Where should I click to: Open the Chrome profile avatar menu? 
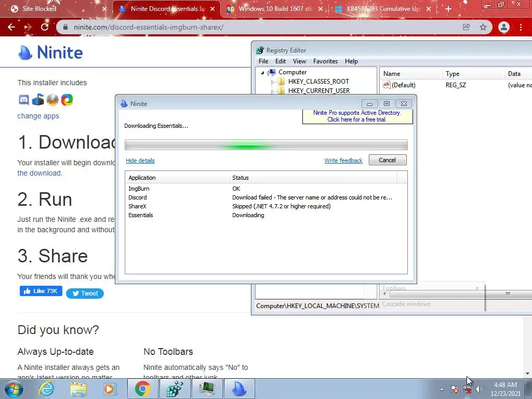pyautogui.click(x=504, y=27)
